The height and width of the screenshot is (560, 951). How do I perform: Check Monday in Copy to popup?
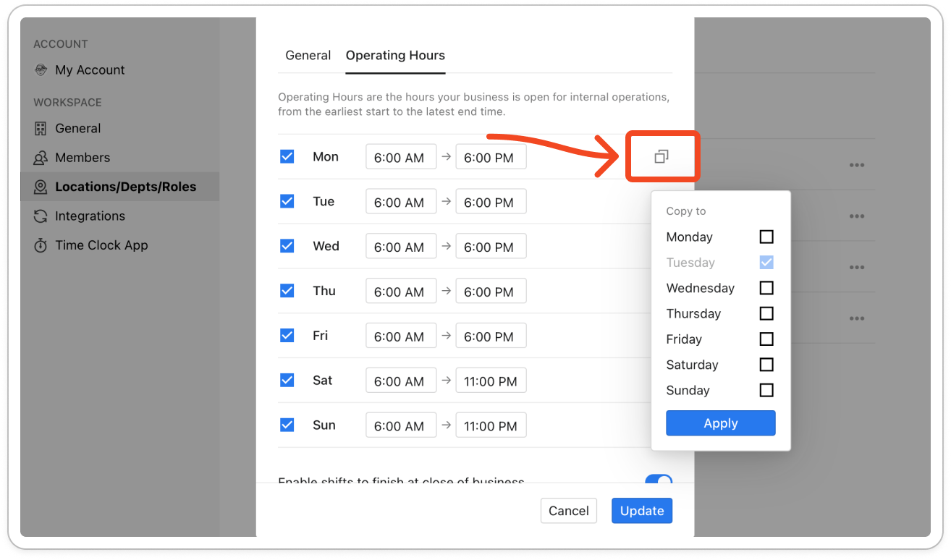coord(766,237)
